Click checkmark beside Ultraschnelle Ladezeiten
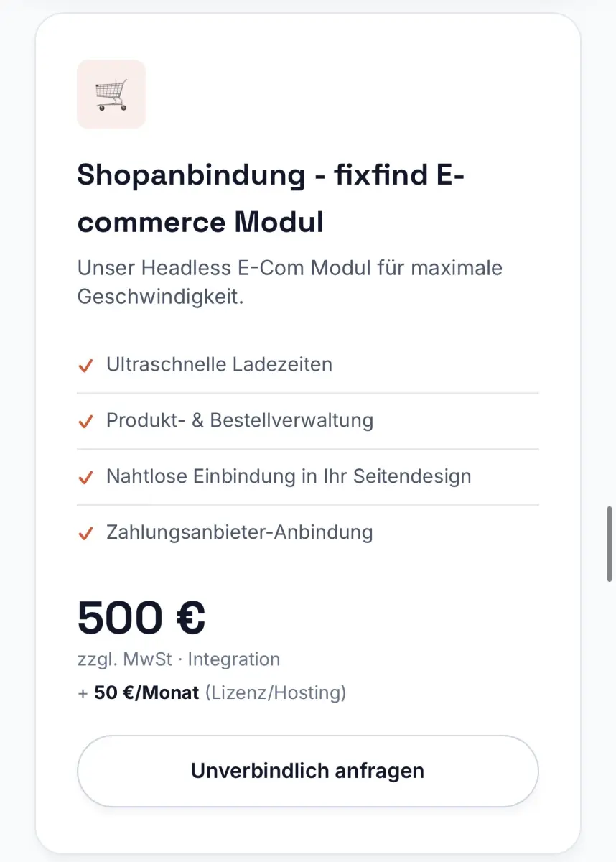The image size is (616, 862). 85,366
